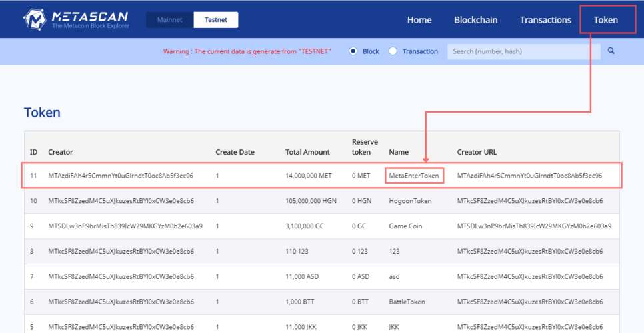This screenshot has width=644, height=333.
Task: Click the TESTNET warning message
Action: click(247, 51)
